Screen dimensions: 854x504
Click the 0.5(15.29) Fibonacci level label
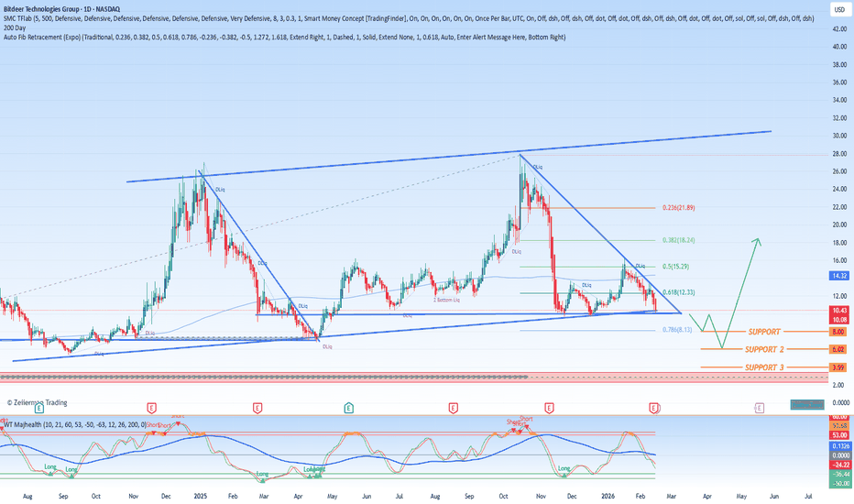tap(675, 267)
